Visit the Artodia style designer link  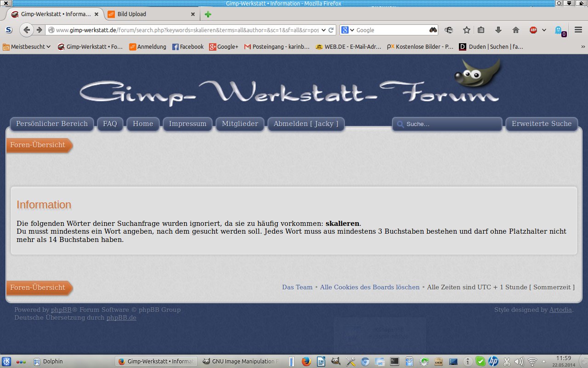pyautogui.click(x=560, y=310)
